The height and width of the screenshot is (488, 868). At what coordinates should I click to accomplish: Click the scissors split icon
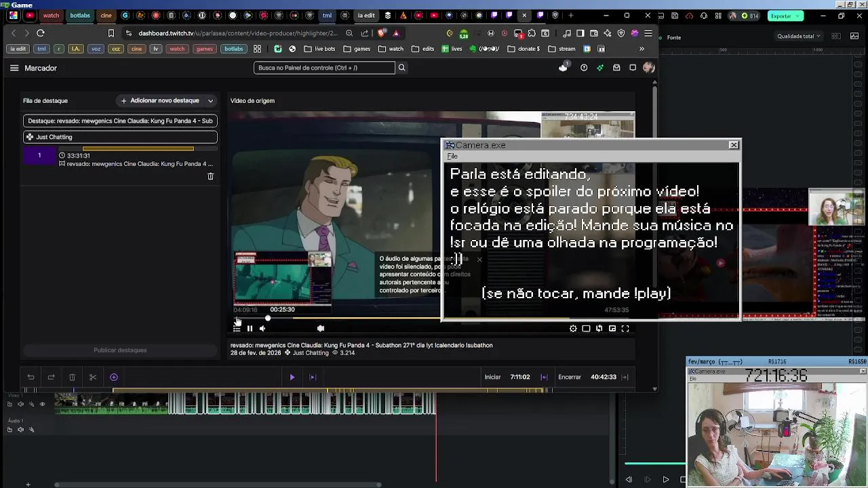[x=93, y=378]
